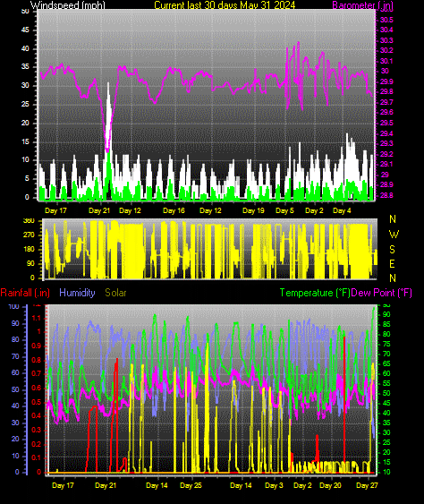This screenshot has width=424, height=504.
Task: Click the 100 value on blue humidity axis
Action: (13, 306)
